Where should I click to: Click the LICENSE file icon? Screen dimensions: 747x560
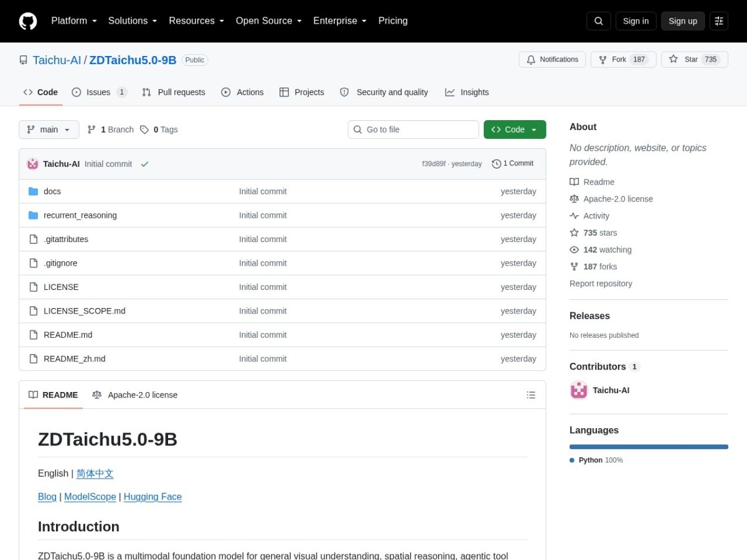coord(34,287)
